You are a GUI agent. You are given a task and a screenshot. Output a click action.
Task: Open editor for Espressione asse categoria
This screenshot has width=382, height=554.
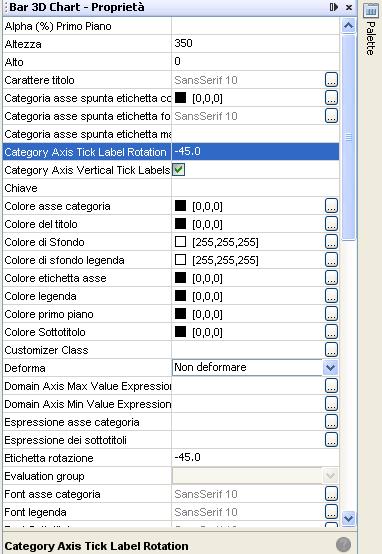(x=331, y=422)
